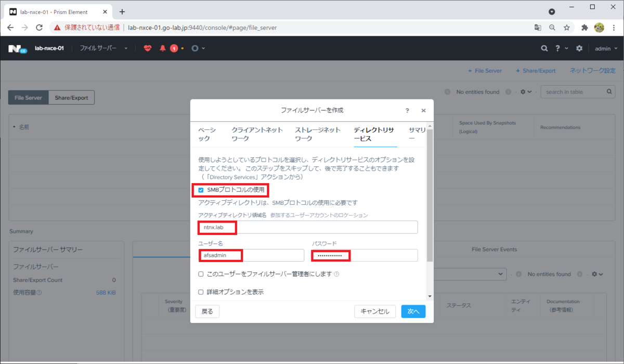Open Prism settings via the gear icon
624x364 pixels.
tap(579, 48)
